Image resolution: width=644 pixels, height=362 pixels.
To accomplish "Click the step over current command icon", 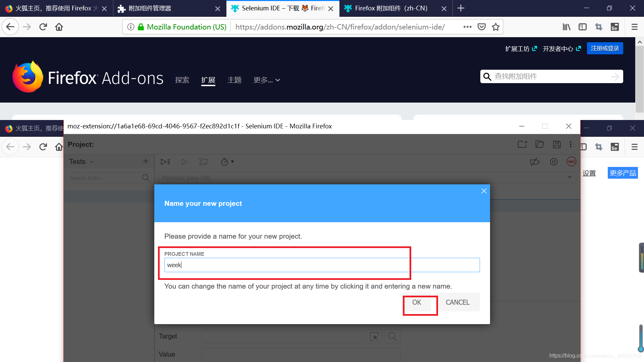I will [203, 162].
